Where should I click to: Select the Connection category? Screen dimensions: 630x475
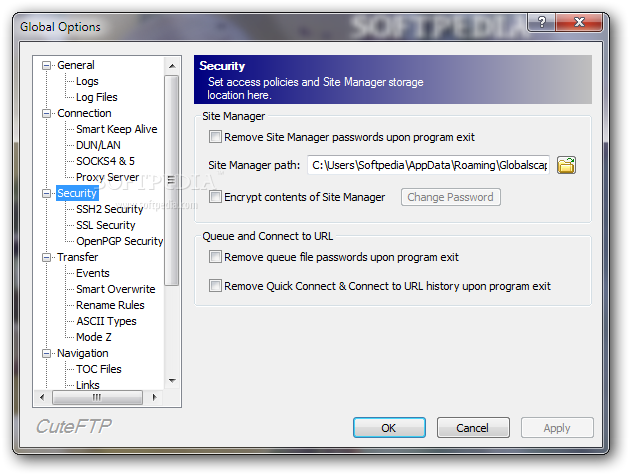pyautogui.click(x=84, y=113)
